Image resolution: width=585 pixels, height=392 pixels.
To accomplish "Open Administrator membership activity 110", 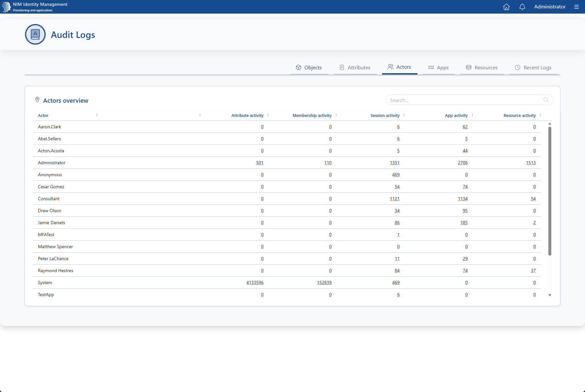I will pos(328,163).
